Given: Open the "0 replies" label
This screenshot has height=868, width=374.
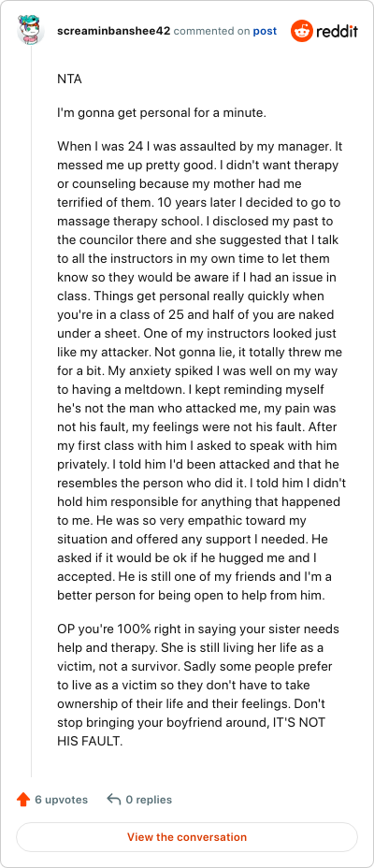Looking at the screenshot, I should 149,800.
